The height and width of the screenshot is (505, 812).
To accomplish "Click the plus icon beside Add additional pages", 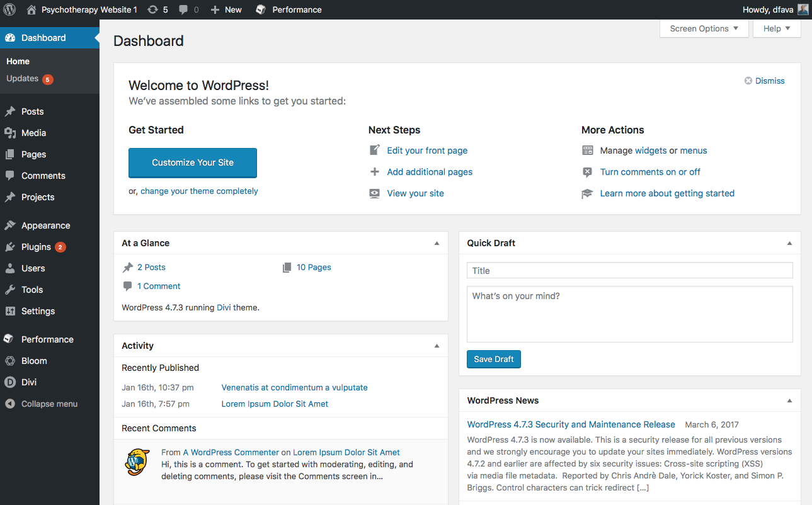I will tap(375, 172).
